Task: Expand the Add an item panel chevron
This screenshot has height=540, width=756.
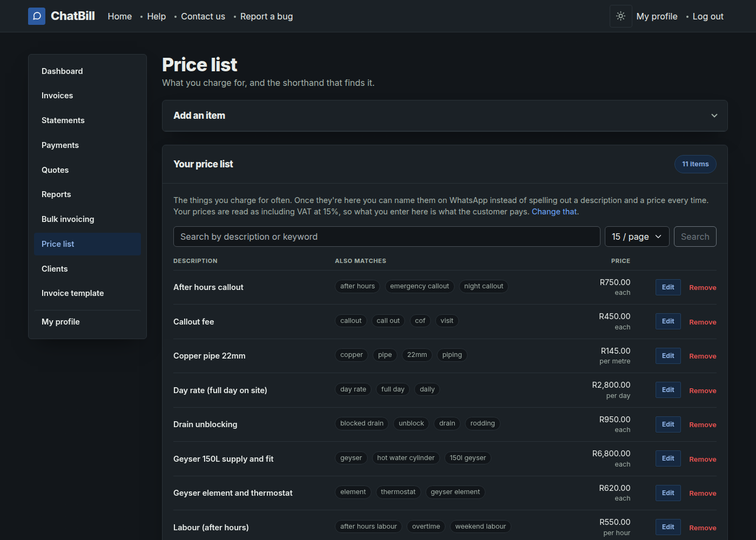Action: (x=714, y=116)
